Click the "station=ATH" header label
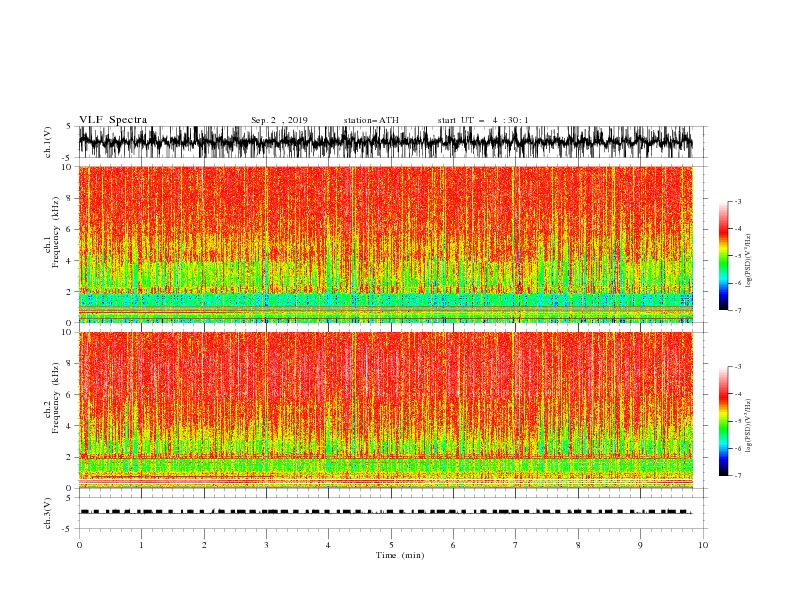The height and width of the screenshot is (612, 792). tap(371, 120)
